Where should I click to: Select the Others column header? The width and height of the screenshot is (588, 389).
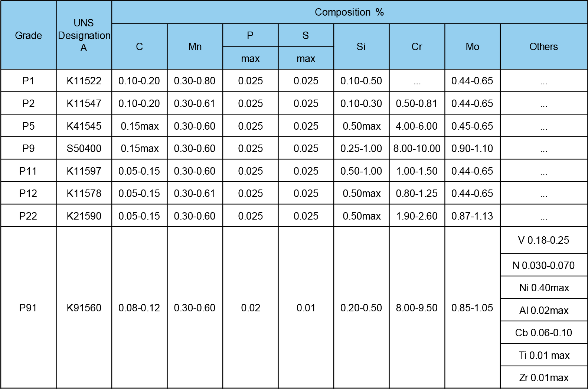[x=544, y=46]
